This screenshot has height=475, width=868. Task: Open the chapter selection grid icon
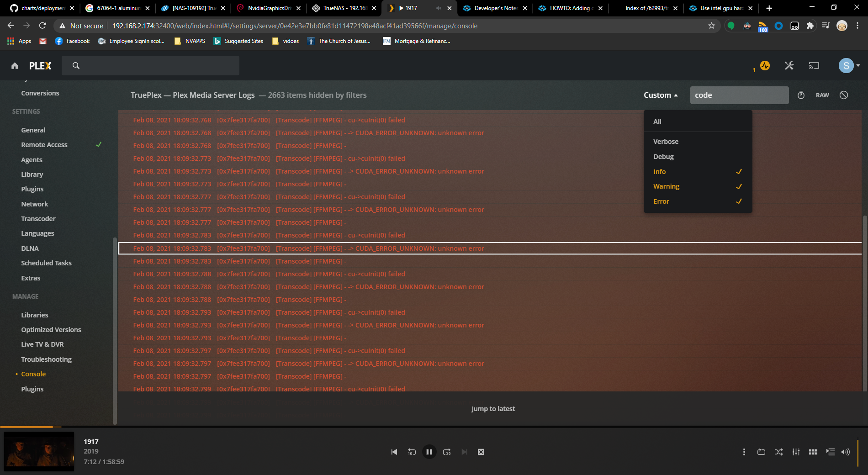813,452
